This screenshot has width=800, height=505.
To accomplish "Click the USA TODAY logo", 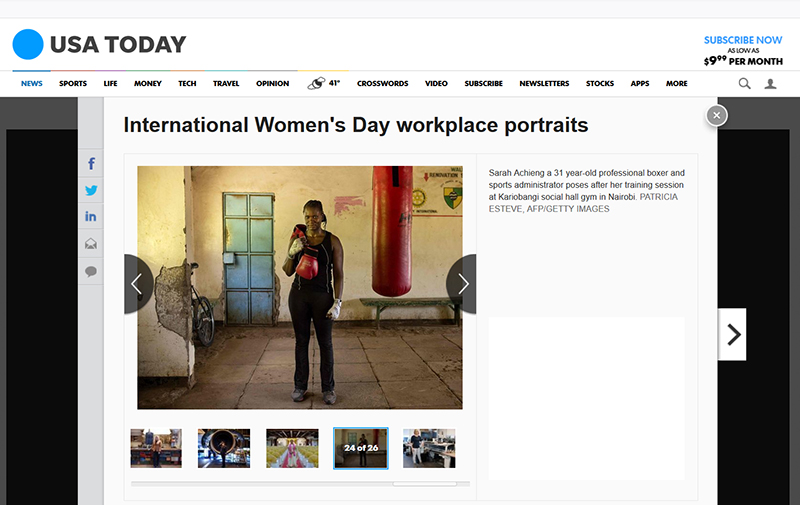I will click(x=100, y=44).
